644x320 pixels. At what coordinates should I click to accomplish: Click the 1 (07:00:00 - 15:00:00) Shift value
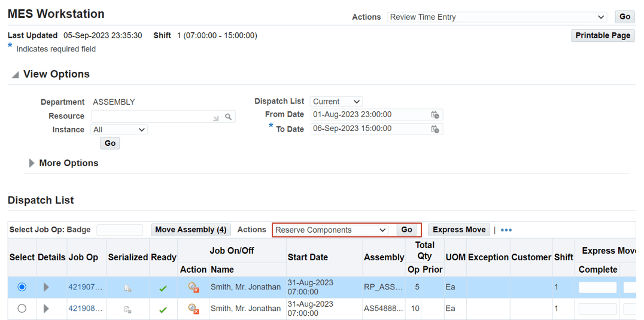point(217,36)
